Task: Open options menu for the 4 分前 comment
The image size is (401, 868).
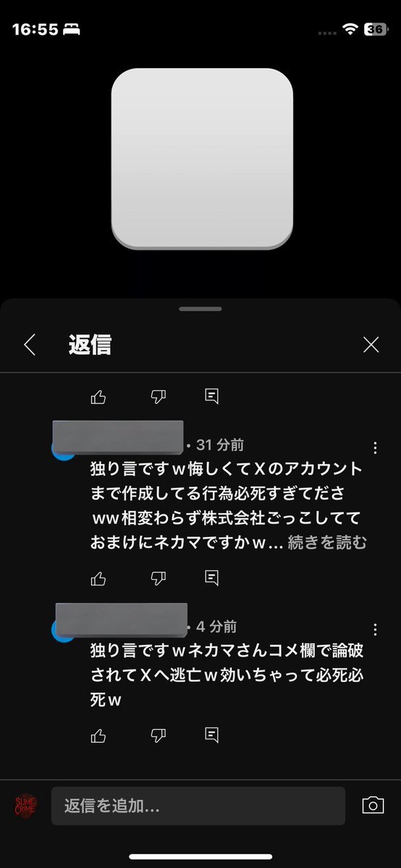Action: 376,629
